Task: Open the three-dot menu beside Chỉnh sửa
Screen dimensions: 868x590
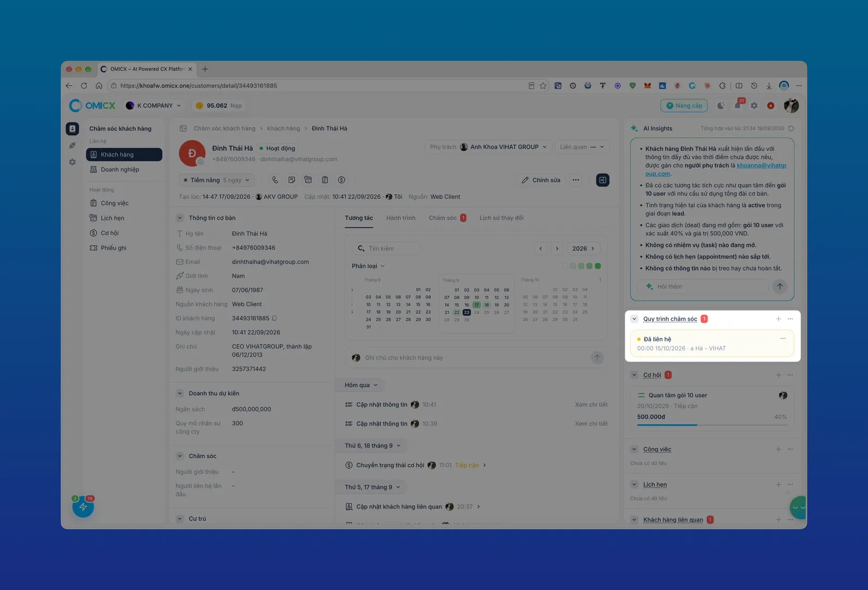Action: pos(576,180)
